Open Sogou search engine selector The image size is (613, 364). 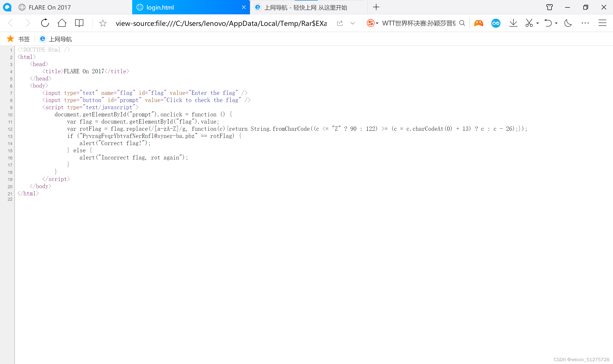click(372, 23)
